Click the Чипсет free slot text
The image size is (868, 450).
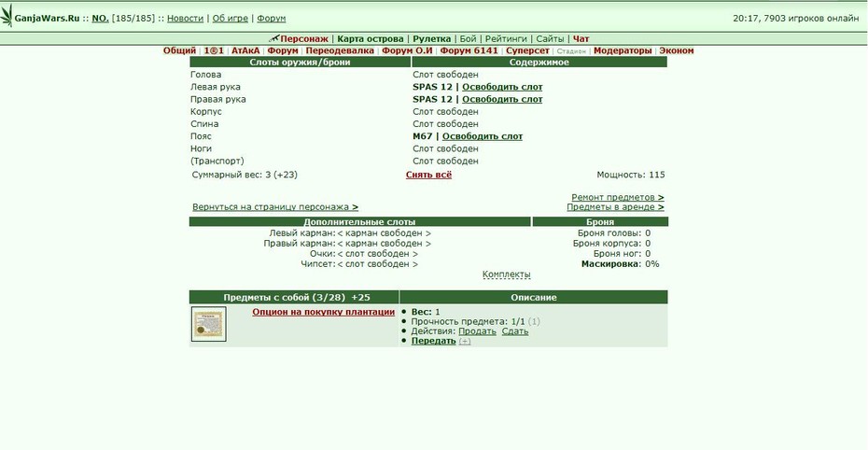coord(378,264)
